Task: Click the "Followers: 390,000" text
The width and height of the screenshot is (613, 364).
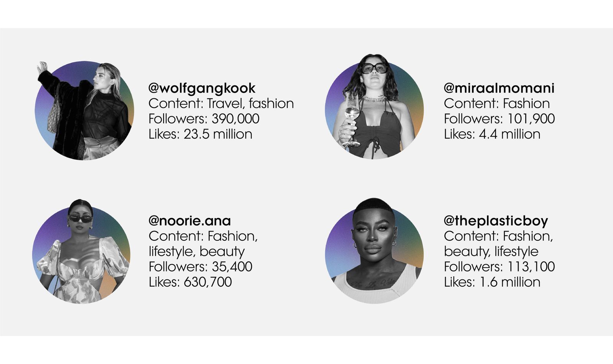Action: pyautogui.click(x=204, y=119)
